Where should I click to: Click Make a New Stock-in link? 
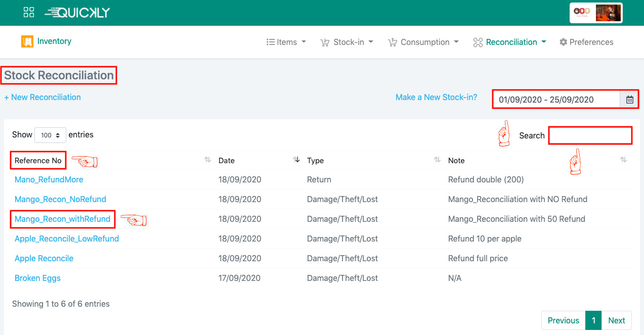(436, 97)
